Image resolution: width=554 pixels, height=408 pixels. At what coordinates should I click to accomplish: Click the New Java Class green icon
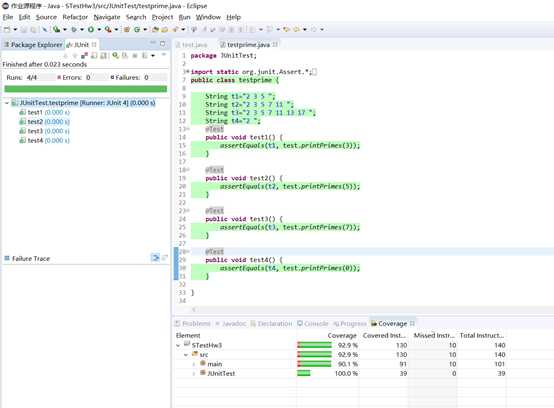point(137,30)
